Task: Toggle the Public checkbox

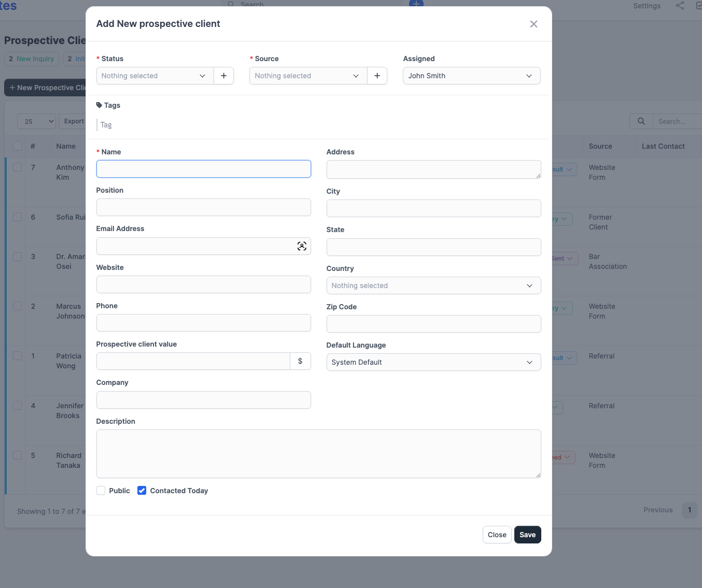Action: (x=101, y=491)
